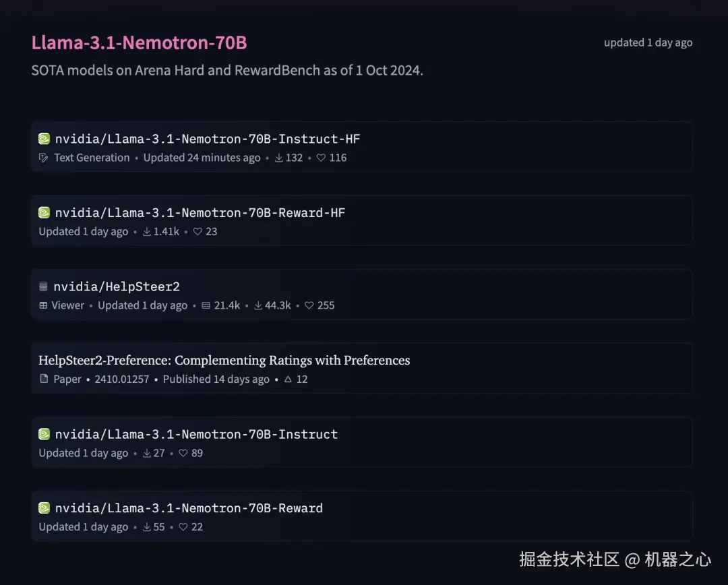Click rows icon showing 21.4k
Viewport: 728px width, 585px height.
pyautogui.click(x=206, y=305)
